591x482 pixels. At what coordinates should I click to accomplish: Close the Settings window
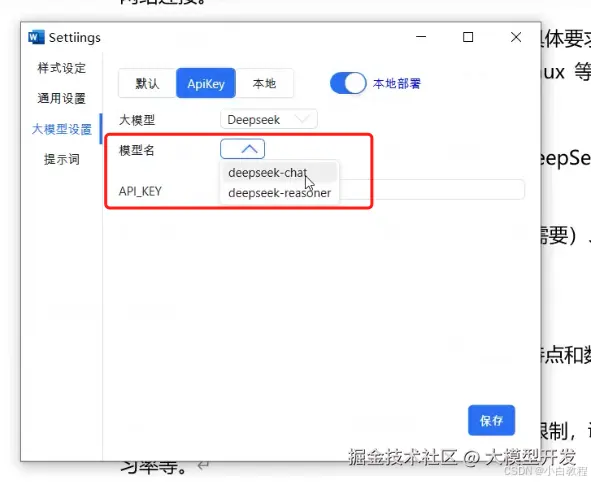(x=516, y=37)
